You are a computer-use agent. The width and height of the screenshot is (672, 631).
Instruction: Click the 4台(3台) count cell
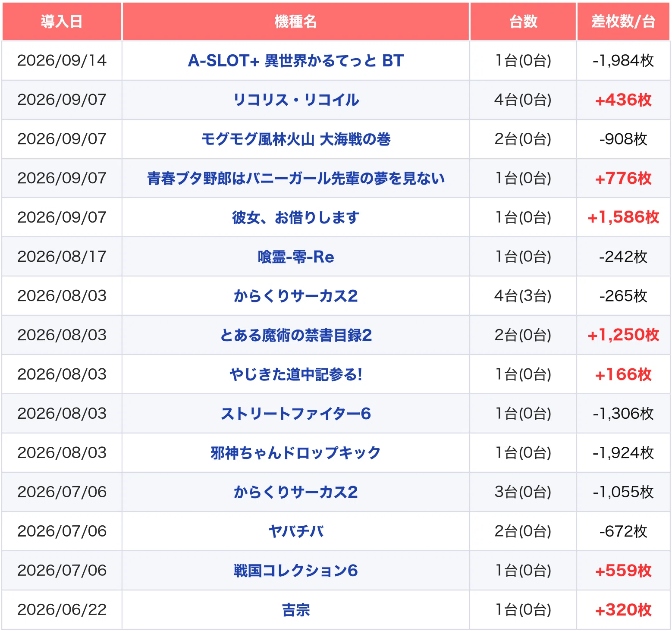click(x=523, y=296)
